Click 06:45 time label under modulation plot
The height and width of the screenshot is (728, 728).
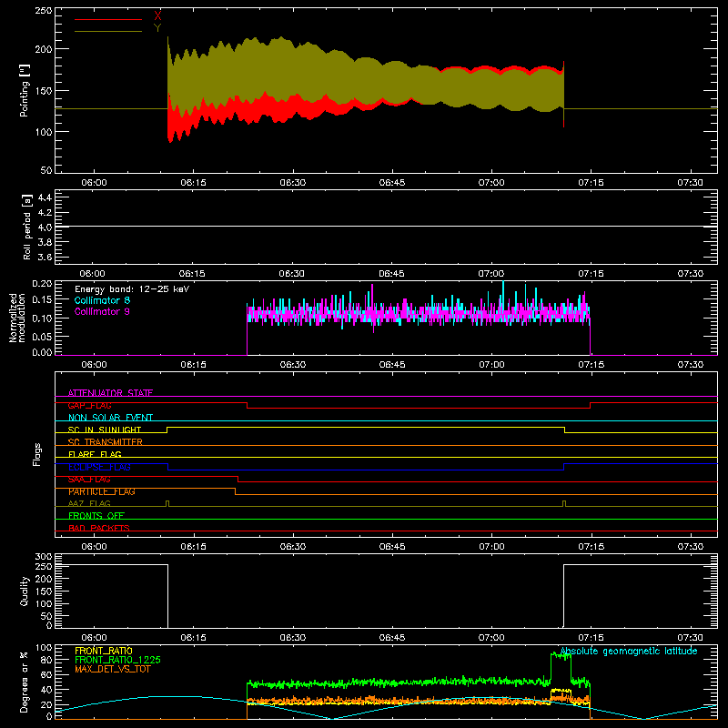392,365
